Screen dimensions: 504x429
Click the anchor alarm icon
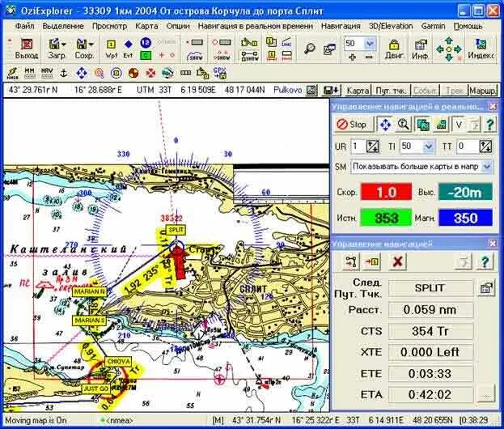(x=64, y=74)
